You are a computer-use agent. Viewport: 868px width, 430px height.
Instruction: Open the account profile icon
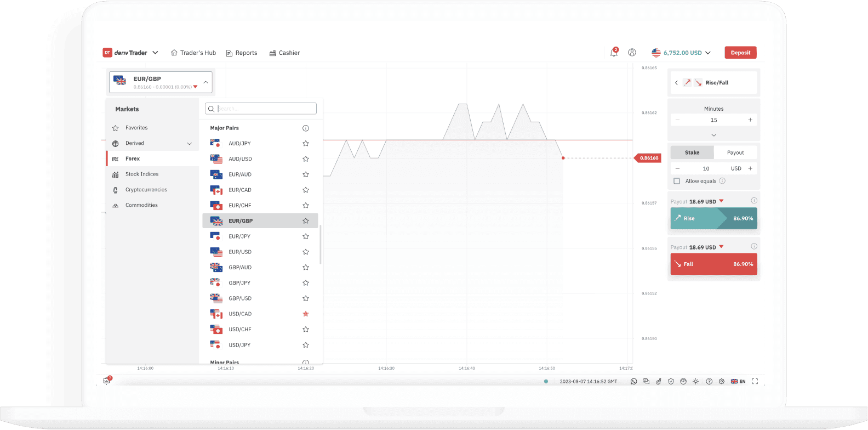click(632, 53)
